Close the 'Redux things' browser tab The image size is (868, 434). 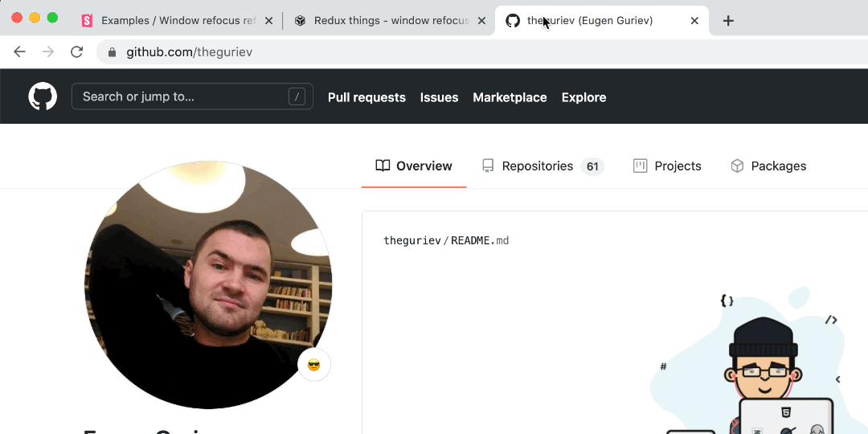tap(481, 20)
